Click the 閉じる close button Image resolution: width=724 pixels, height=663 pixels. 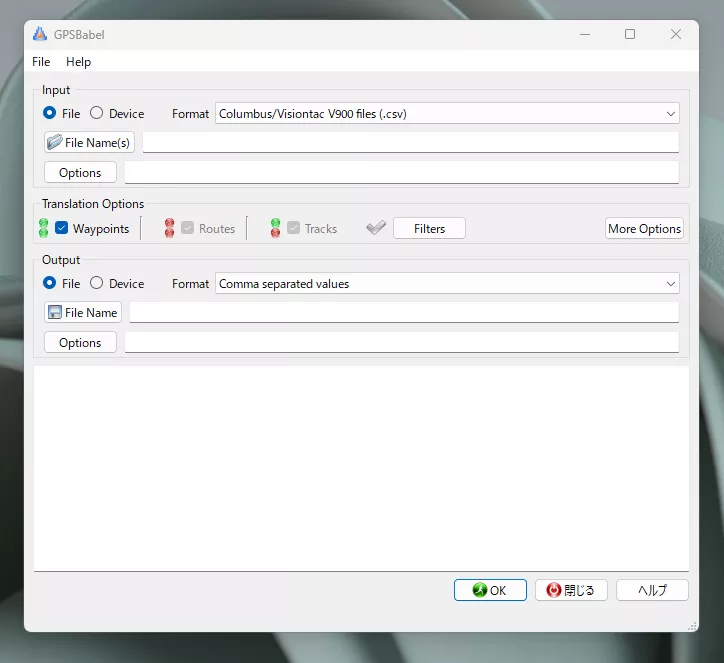click(571, 590)
